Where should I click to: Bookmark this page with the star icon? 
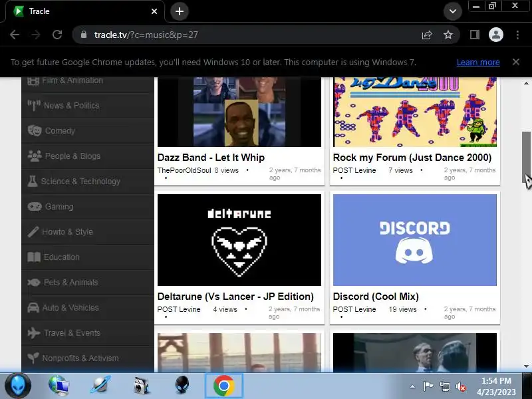pos(448,35)
